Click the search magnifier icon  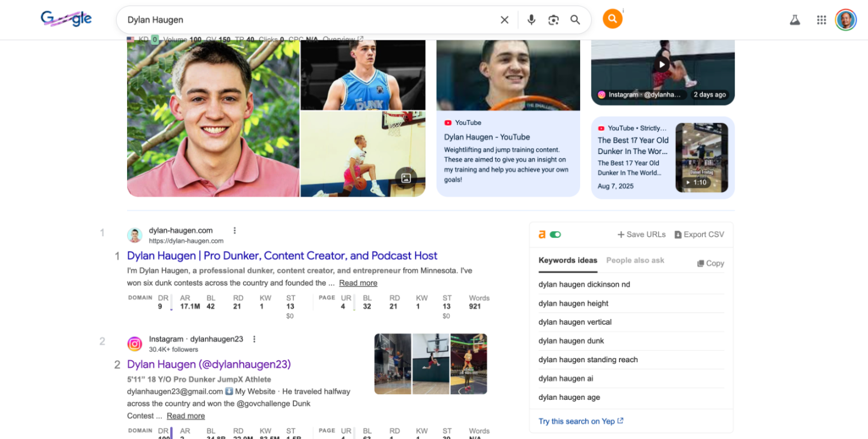point(575,19)
